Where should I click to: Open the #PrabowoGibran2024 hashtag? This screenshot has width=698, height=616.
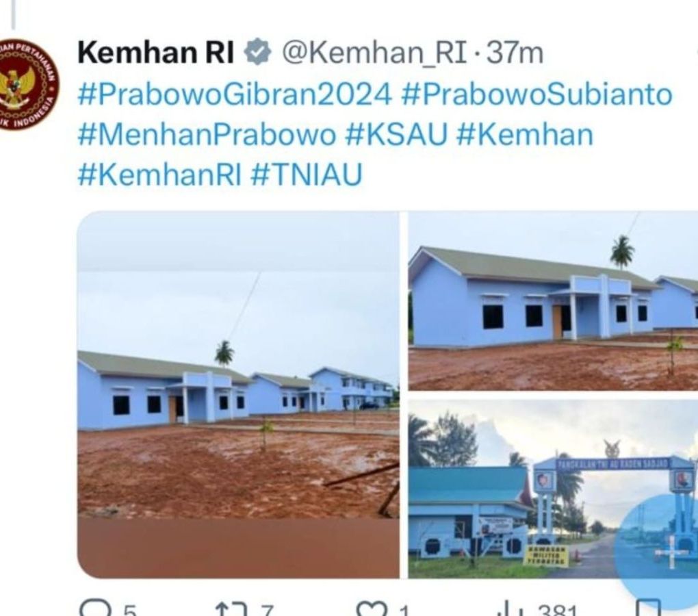(x=235, y=94)
